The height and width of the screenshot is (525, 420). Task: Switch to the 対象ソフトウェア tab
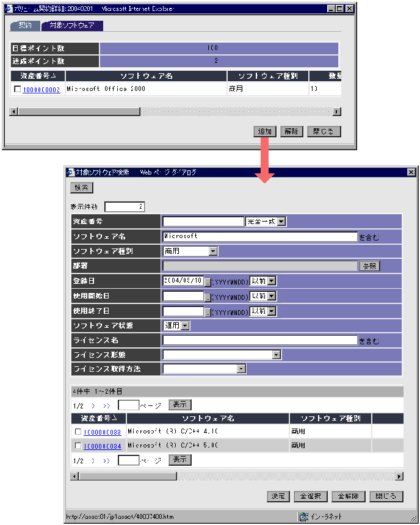coord(72,26)
